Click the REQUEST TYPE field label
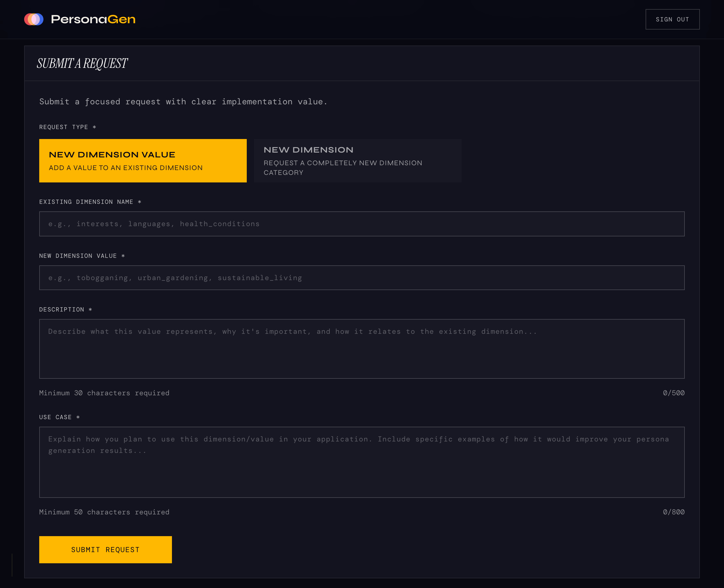The width and height of the screenshot is (724, 588). pos(67,127)
